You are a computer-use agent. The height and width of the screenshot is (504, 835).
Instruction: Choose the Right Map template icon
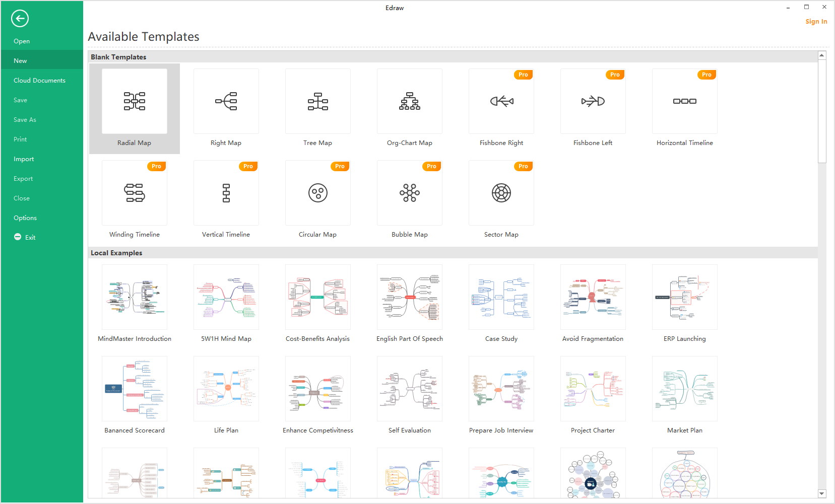coord(226,102)
